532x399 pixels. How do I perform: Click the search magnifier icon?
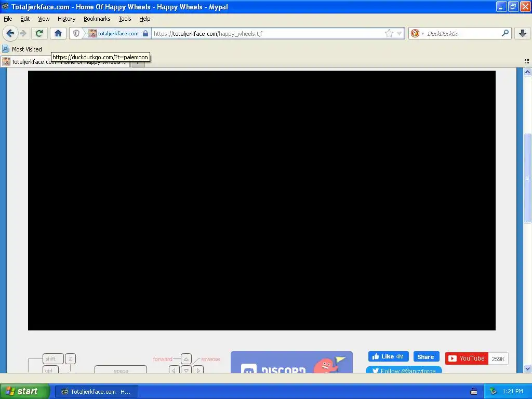click(x=505, y=33)
